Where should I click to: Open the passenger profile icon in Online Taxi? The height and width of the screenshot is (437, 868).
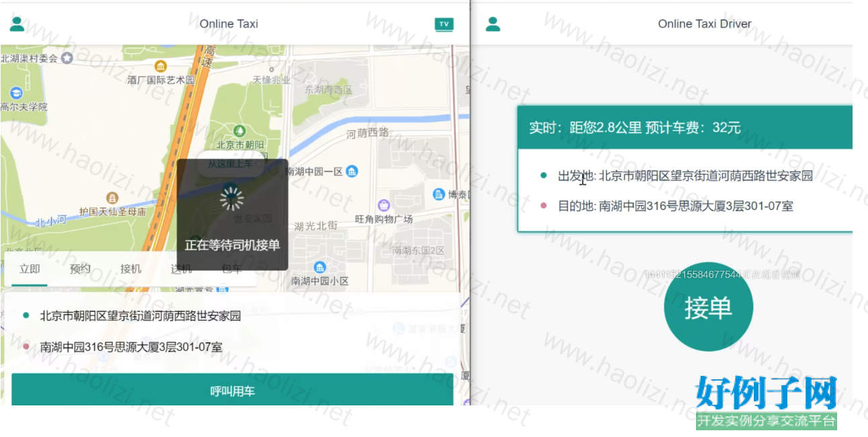[17, 24]
